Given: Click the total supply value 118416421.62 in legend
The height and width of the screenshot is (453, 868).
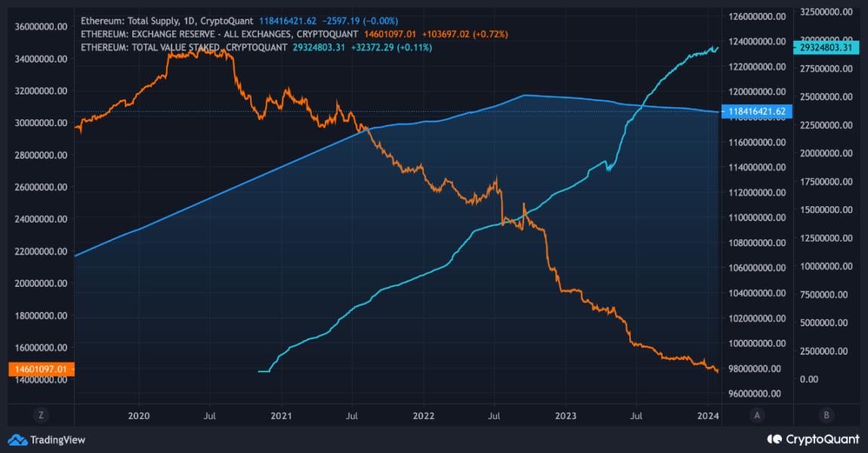Looking at the screenshot, I should point(288,21).
